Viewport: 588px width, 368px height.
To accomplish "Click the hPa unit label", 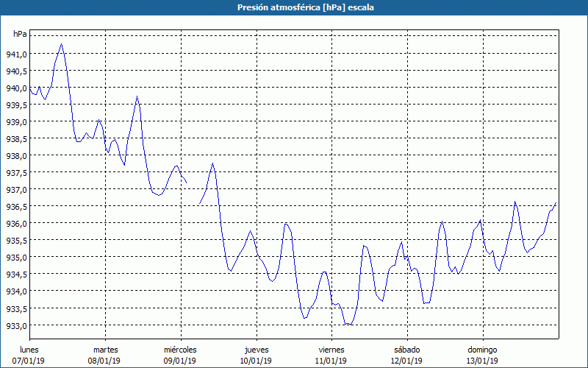I will [x=20, y=34].
